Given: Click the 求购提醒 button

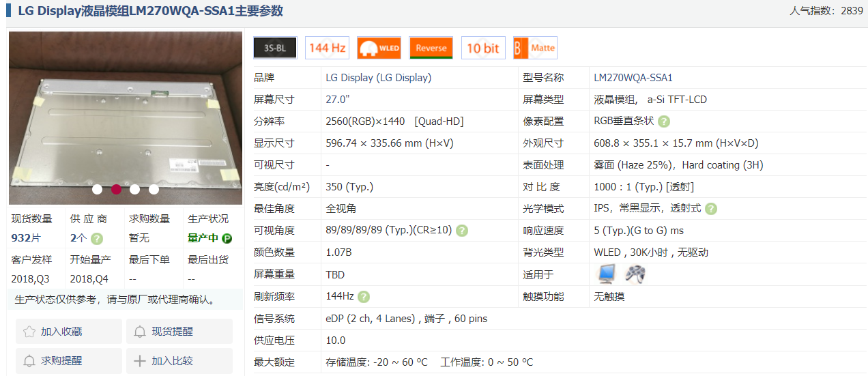Looking at the screenshot, I should (x=69, y=361).
